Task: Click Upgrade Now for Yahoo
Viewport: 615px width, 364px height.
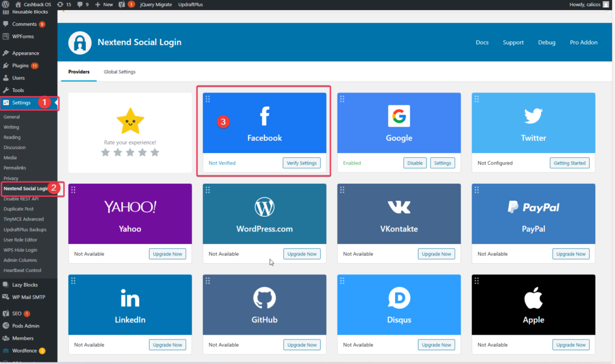Action: pyautogui.click(x=168, y=254)
